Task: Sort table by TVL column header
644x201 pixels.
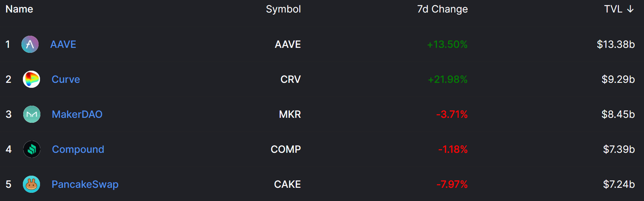Action: pyautogui.click(x=613, y=9)
